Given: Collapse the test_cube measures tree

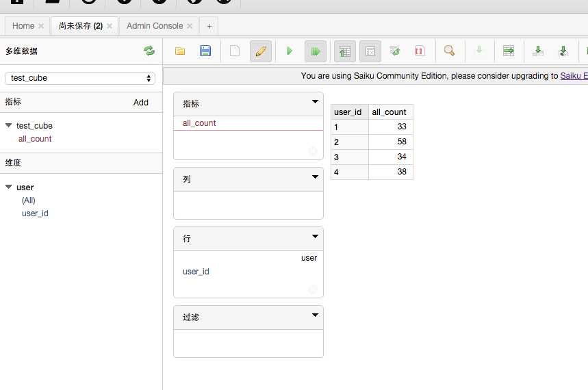Looking at the screenshot, I should (x=9, y=126).
